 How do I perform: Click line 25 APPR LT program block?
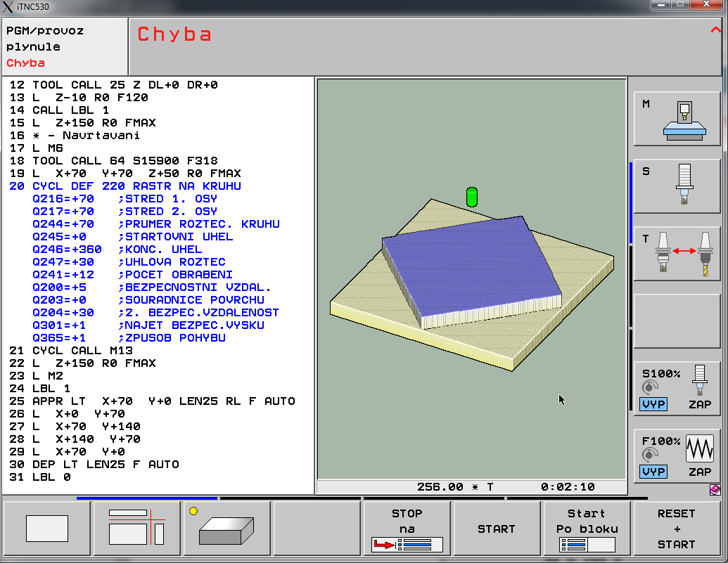(x=163, y=401)
